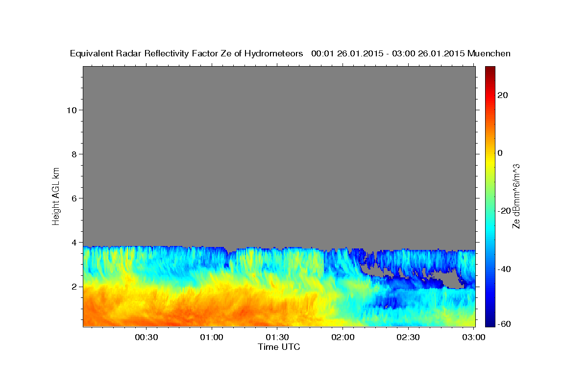This screenshot has width=588, height=392.
Task: Click the 01:00 time tick label
Action: pos(212,337)
